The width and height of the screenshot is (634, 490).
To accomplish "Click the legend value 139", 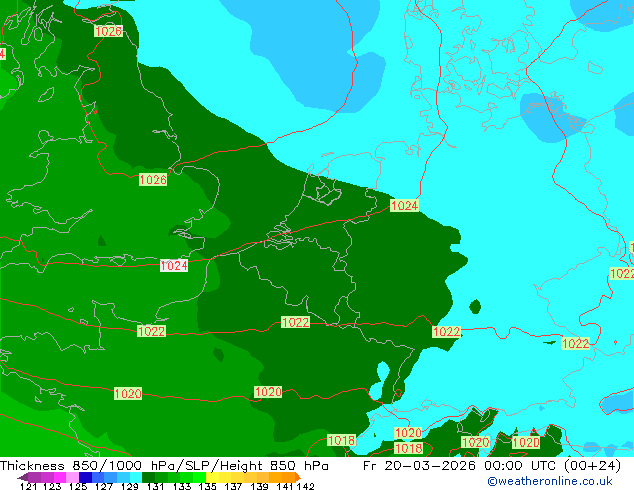I will 258,486.
